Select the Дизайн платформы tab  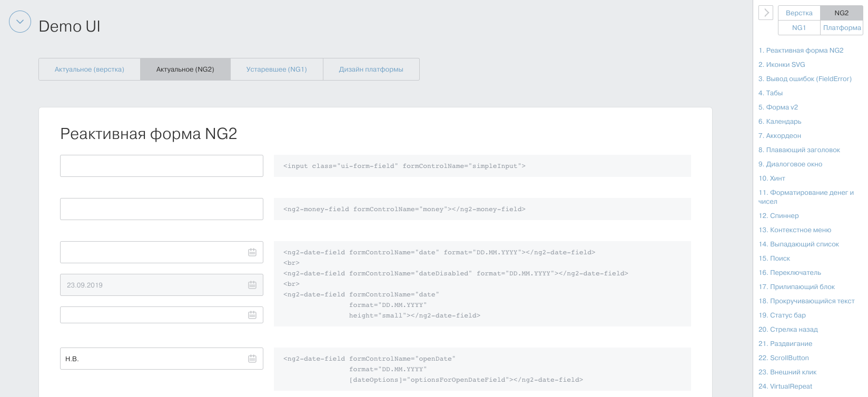click(371, 70)
